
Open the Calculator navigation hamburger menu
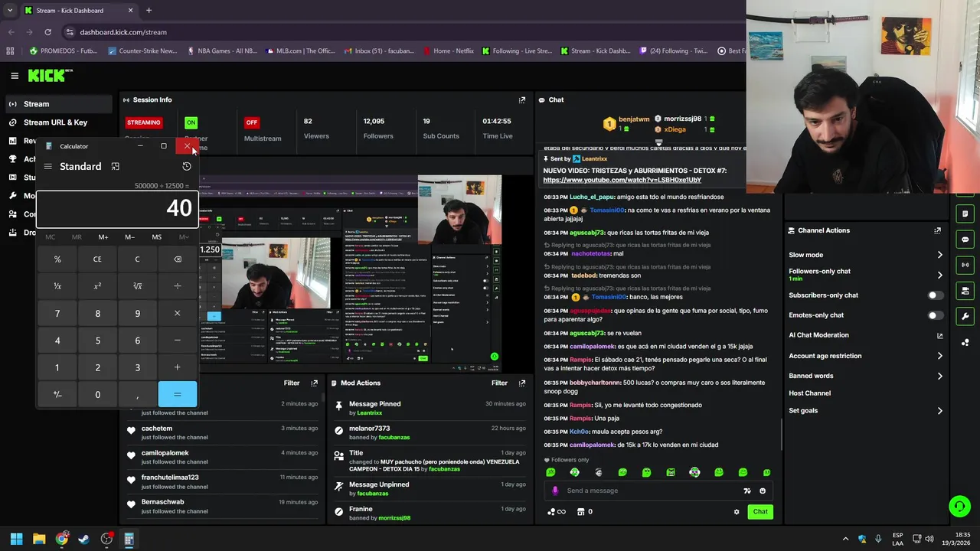point(48,166)
